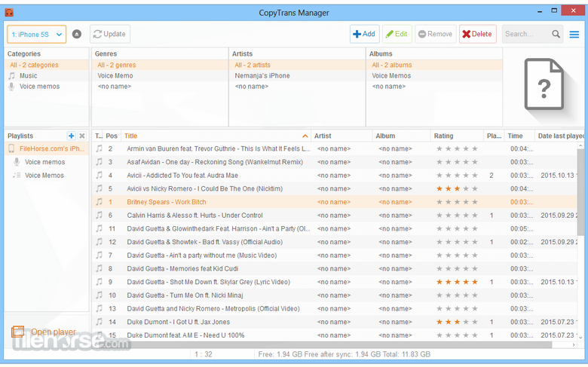Select the All - 2 genres entry
588x367 pixels.
point(160,65)
